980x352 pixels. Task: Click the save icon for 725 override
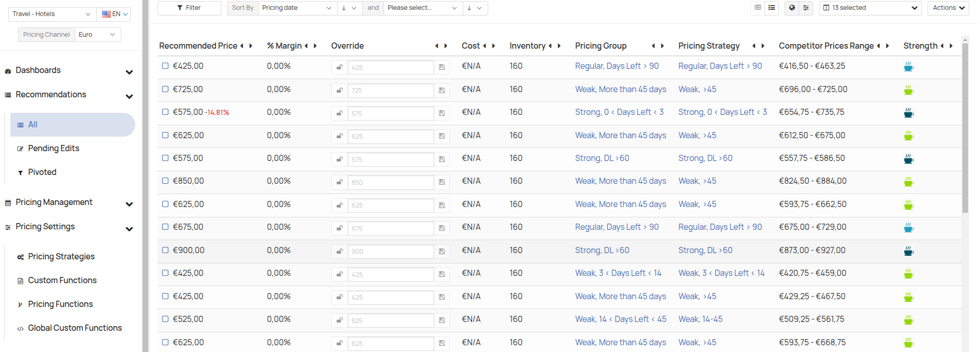[x=442, y=90]
